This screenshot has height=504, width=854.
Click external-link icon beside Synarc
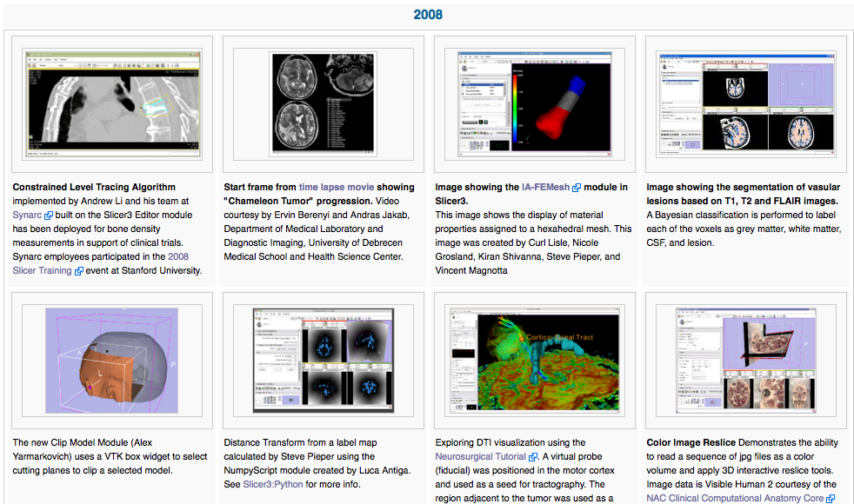(x=49, y=216)
